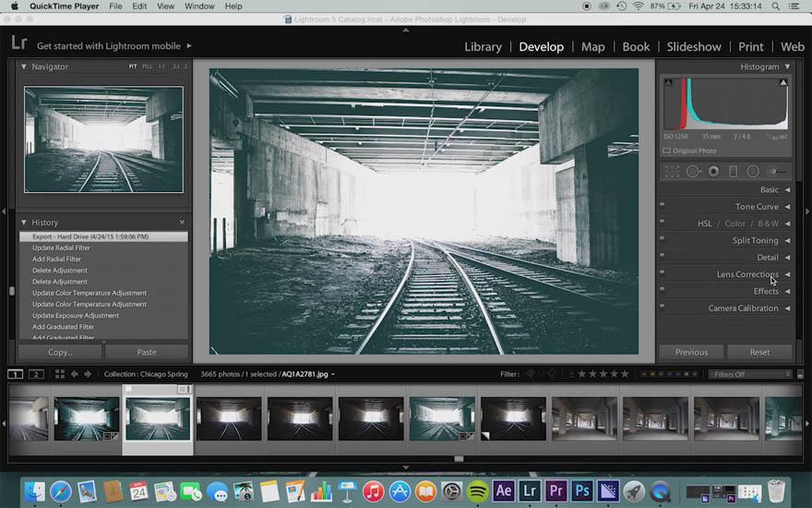The height and width of the screenshot is (508, 812).
Task: Collapse the Histogram panel
Action: coord(787,67)
